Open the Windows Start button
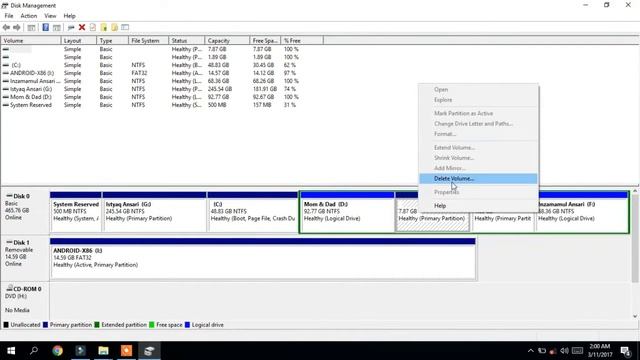Screen dimensions: 640x360 [11, 351]
